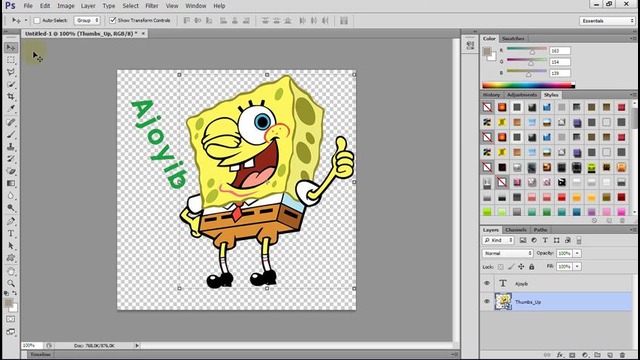The width and height of the screenshot is (640, 360).
Task: Toggle type layer filter in Layers panel
Action: coord(545,240)
